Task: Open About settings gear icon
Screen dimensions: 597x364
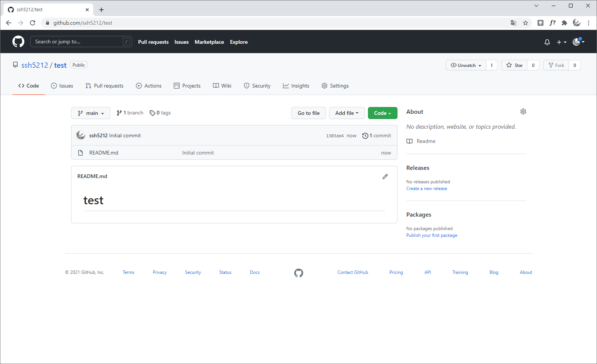Action: pos(523,111)
